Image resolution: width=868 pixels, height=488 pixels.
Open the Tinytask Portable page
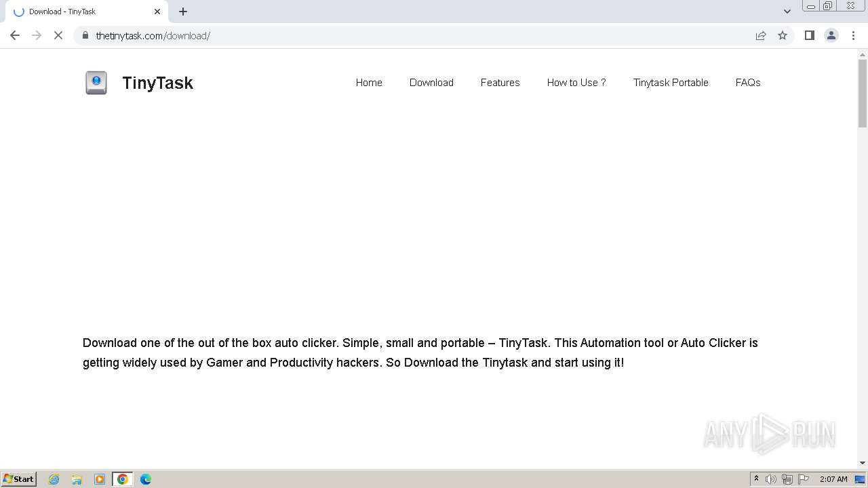[671, 83]
